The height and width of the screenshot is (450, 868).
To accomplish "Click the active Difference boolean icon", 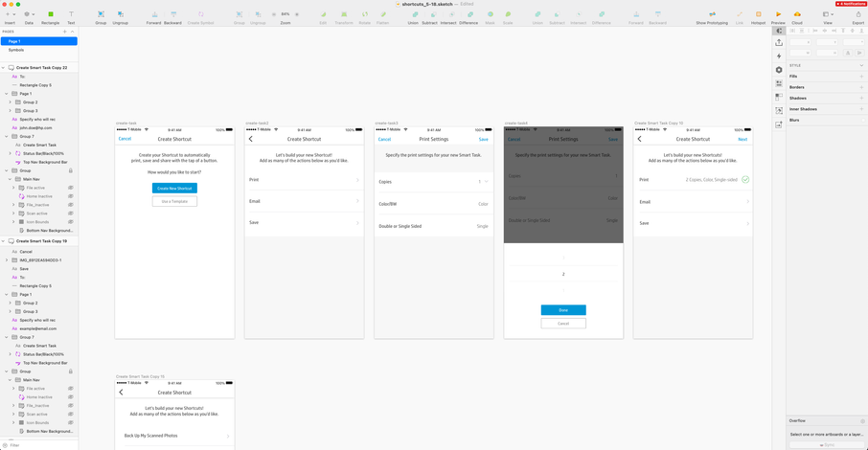I will tap(468, 15).
